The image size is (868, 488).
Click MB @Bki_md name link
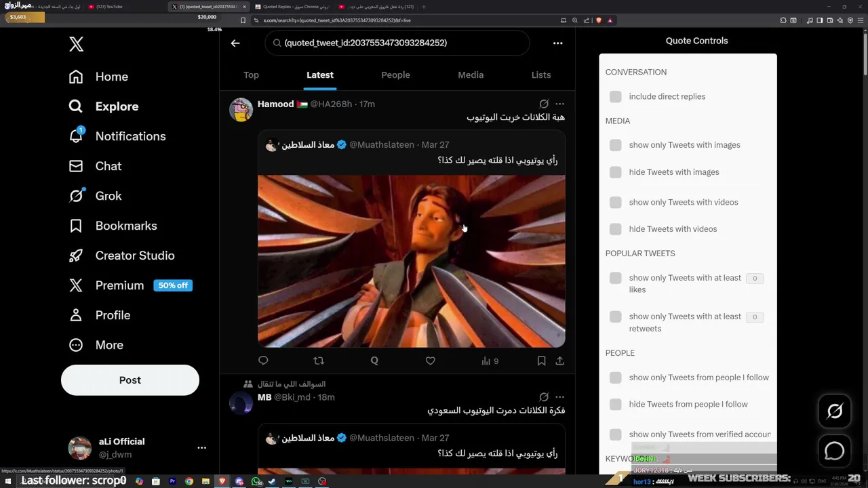point(284,397)
